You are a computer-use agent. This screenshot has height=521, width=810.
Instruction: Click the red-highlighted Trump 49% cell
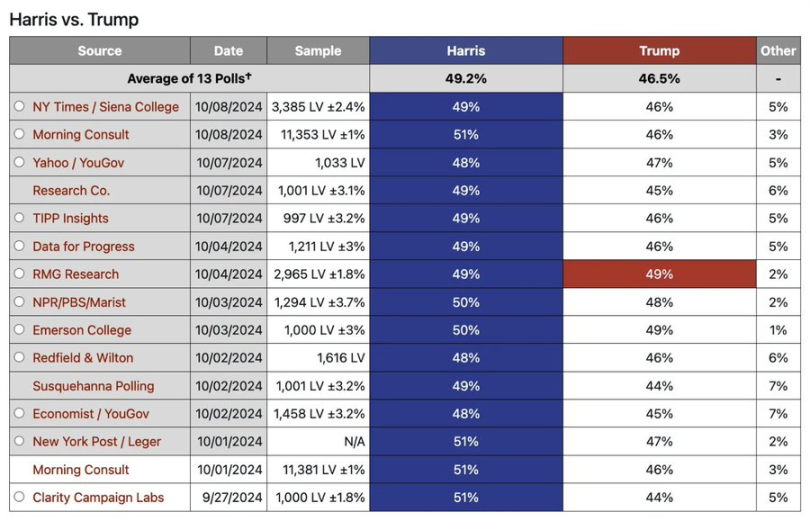[659, 274]
